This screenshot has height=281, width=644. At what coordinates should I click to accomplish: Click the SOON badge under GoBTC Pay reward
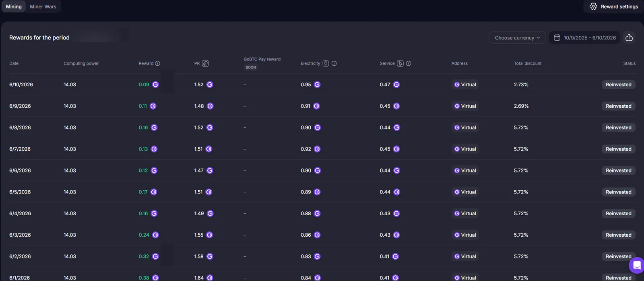click(251, 67)
